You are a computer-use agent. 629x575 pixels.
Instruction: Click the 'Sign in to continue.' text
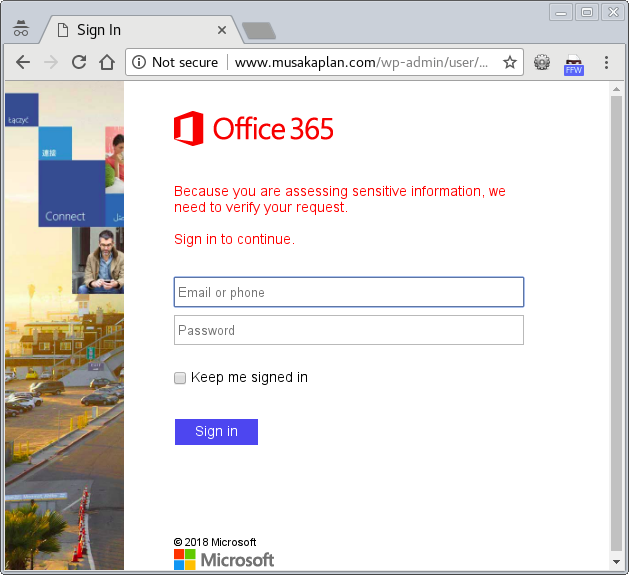point(234,239)
